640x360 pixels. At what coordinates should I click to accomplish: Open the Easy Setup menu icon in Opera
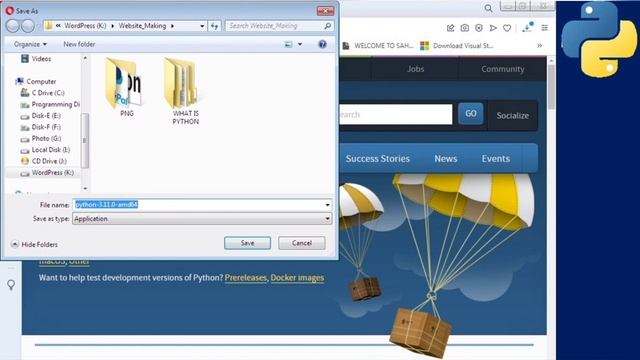[544, 28]
